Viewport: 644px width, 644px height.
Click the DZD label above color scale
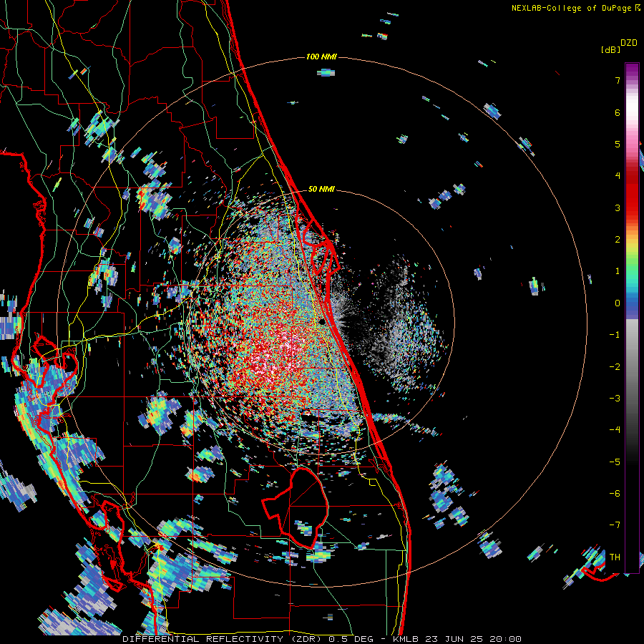click(629, 43)
